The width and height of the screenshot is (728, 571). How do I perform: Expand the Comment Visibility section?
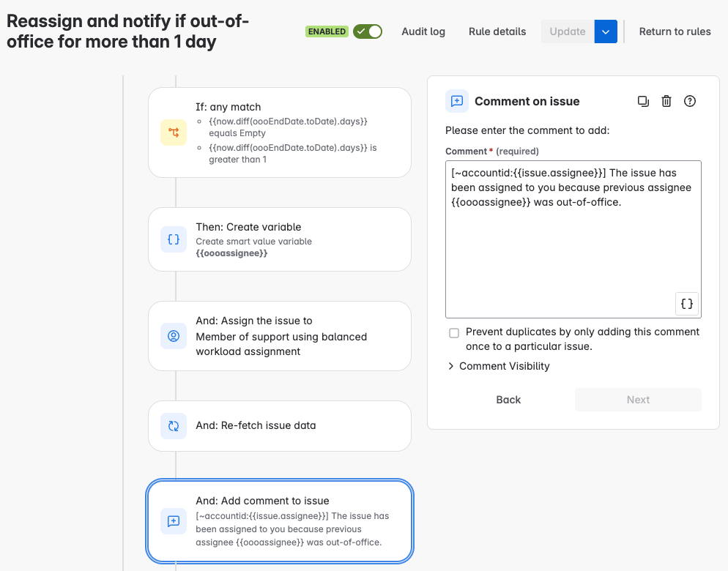498,366
